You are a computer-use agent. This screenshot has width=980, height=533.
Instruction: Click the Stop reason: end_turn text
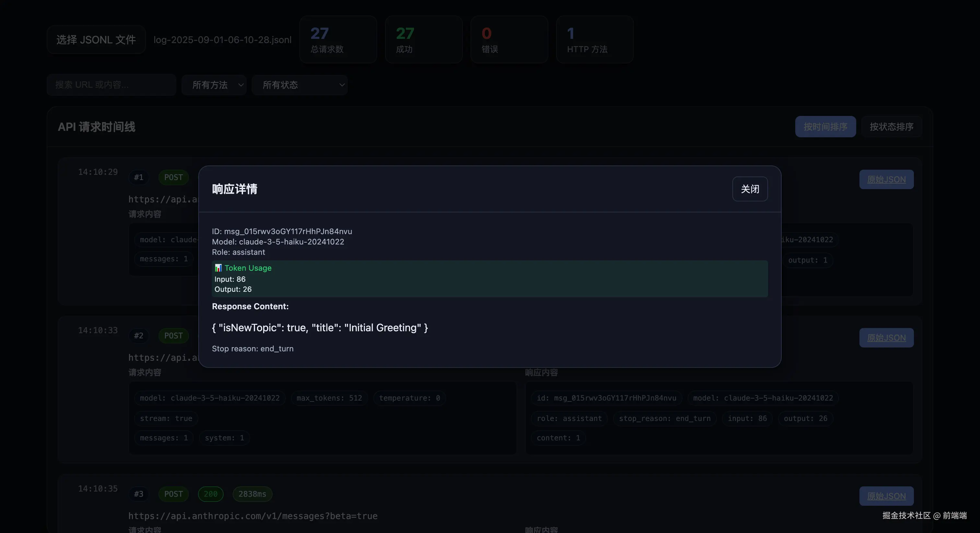pyautogui.click(x=252, y=349)
